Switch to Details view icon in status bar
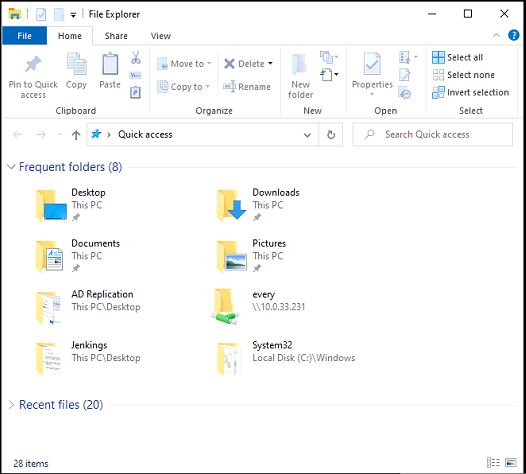Viewport: 526px width, 474px height. [493, 463]
